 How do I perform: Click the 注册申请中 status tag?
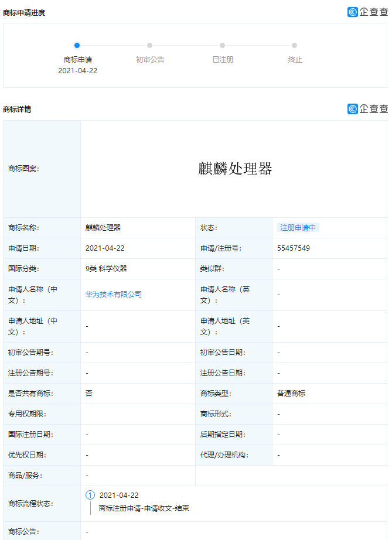[x=298, y=228]
